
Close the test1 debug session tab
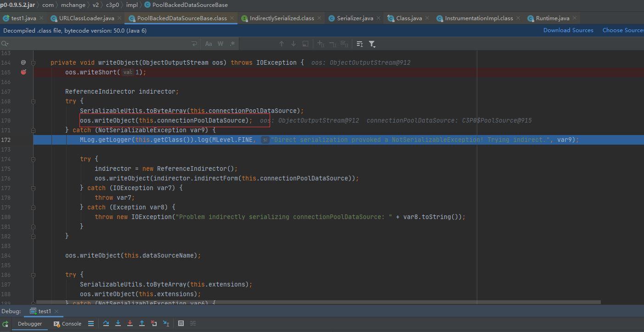click(x=56, y=311)
